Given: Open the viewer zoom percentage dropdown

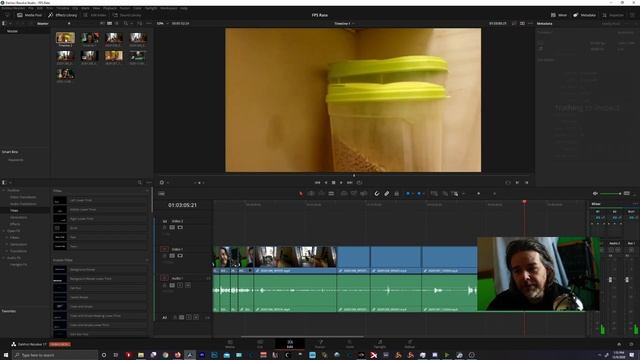Looking at the screenshot, I should click(162, 23).
